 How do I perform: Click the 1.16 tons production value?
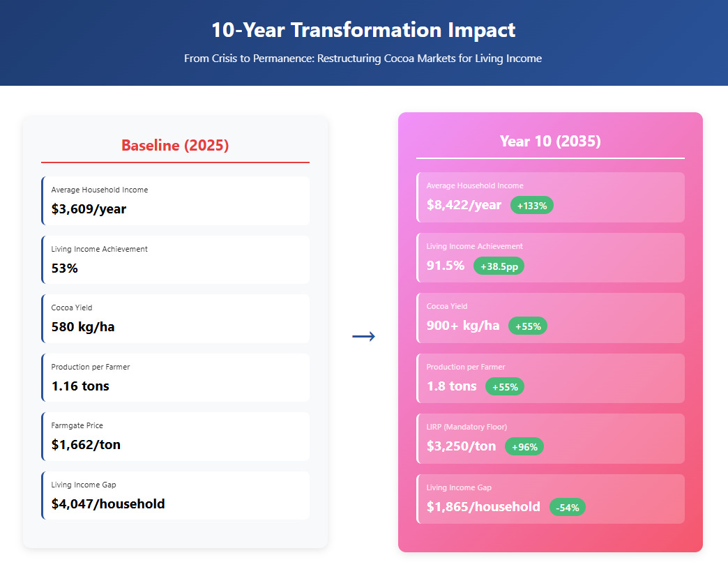click(80, 386)
